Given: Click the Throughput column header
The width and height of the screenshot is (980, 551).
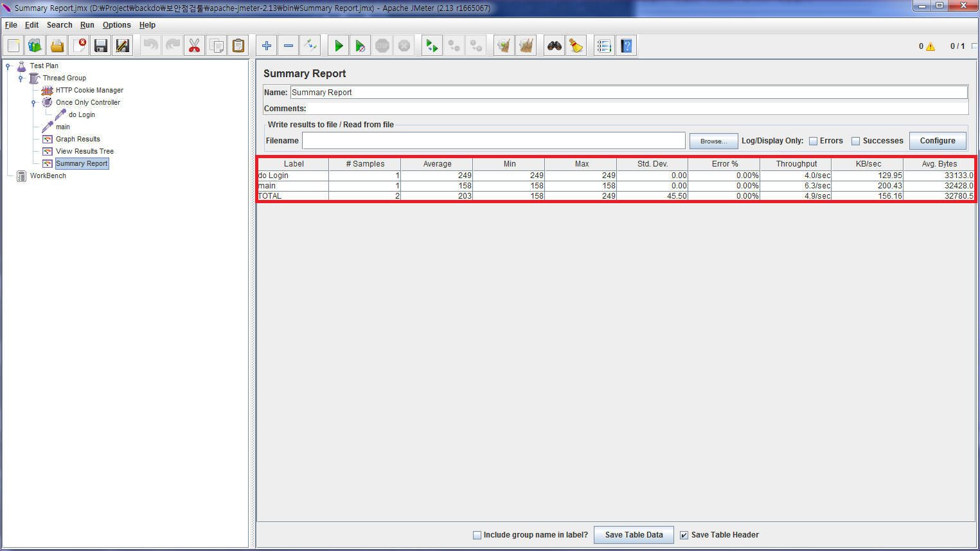Looking at the screenshot, I should pos(796,164).
